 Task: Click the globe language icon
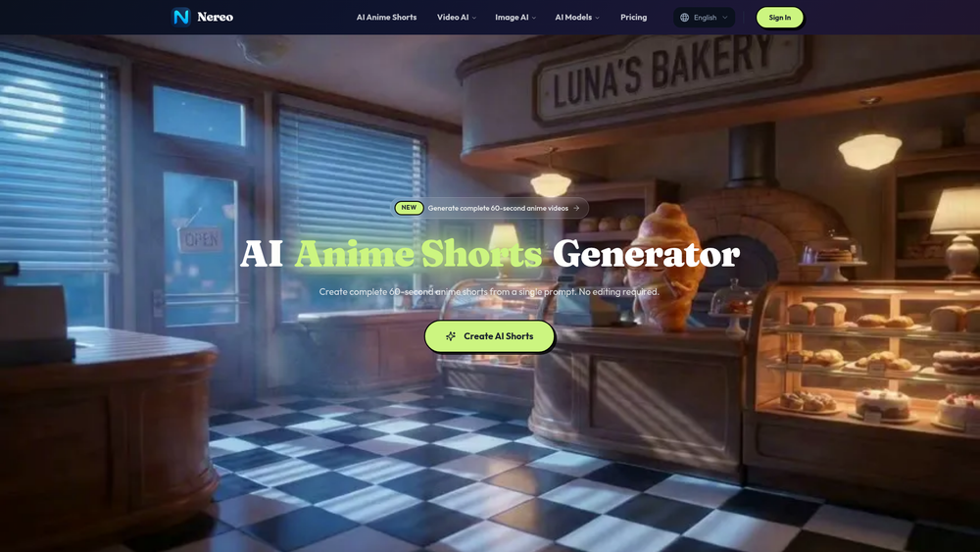[x=684, y=18]
